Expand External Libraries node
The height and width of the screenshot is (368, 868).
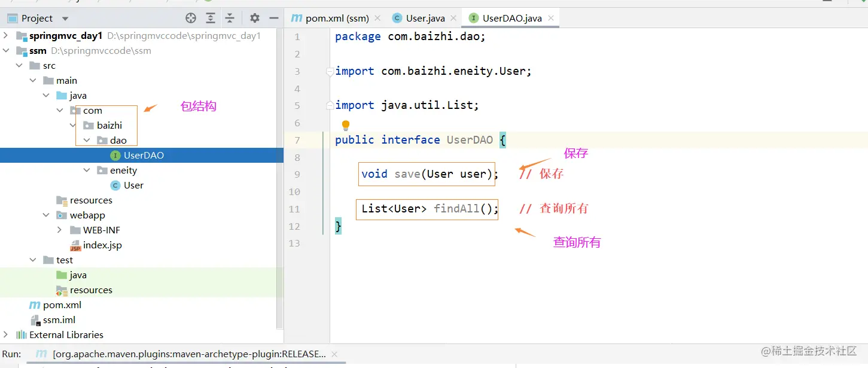point(6,335)
